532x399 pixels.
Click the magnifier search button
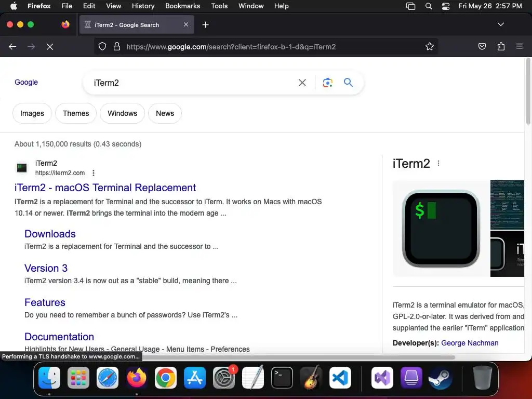click(x=348, y=83)
